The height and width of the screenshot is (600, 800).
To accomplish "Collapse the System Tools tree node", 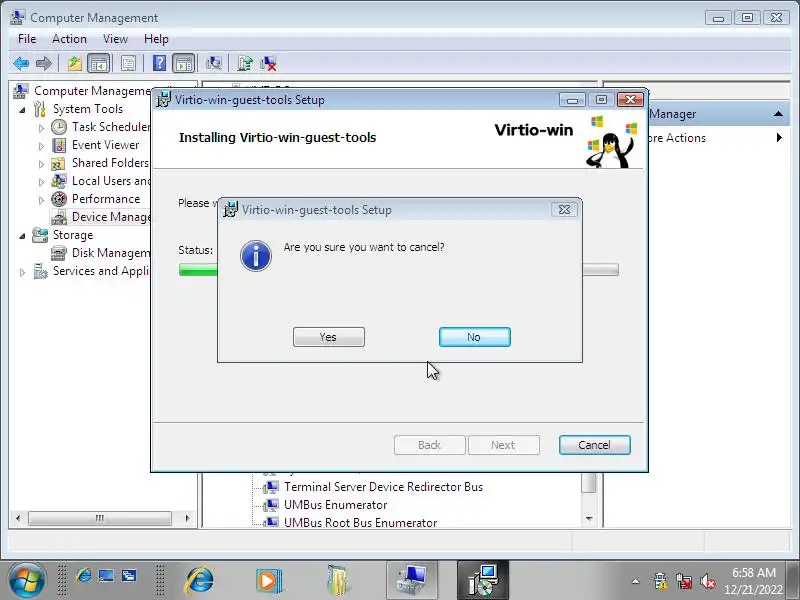I will [22, 109].
